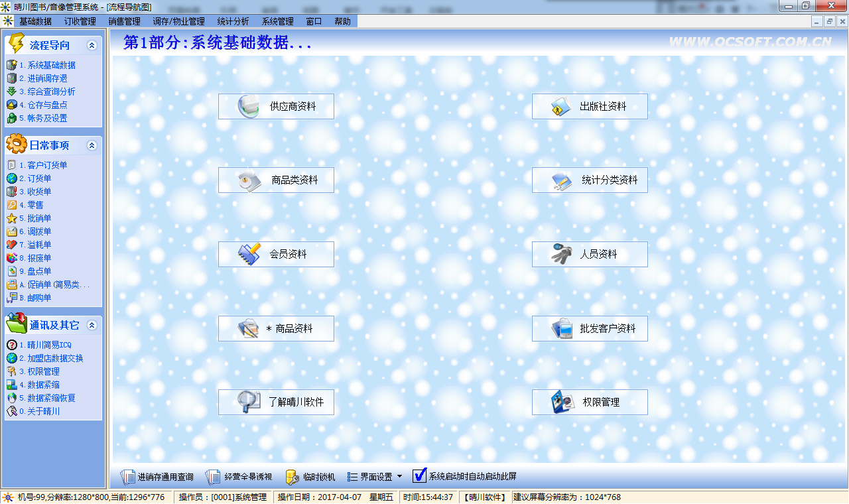Open 5. 数据紧缩恢复 sidebar link
Viewport: 849px width, 504px height.
(47, 398)
